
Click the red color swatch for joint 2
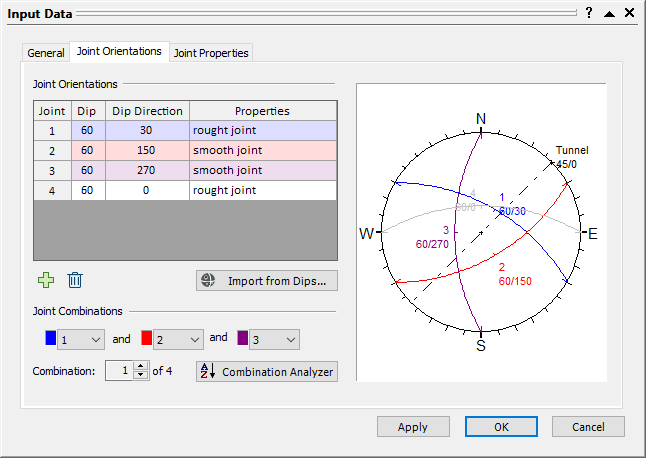[147, 338]
